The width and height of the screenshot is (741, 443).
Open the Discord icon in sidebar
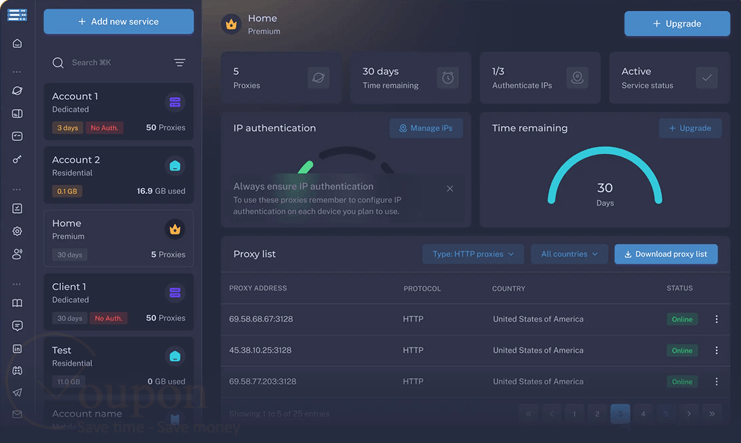point(17,371)
